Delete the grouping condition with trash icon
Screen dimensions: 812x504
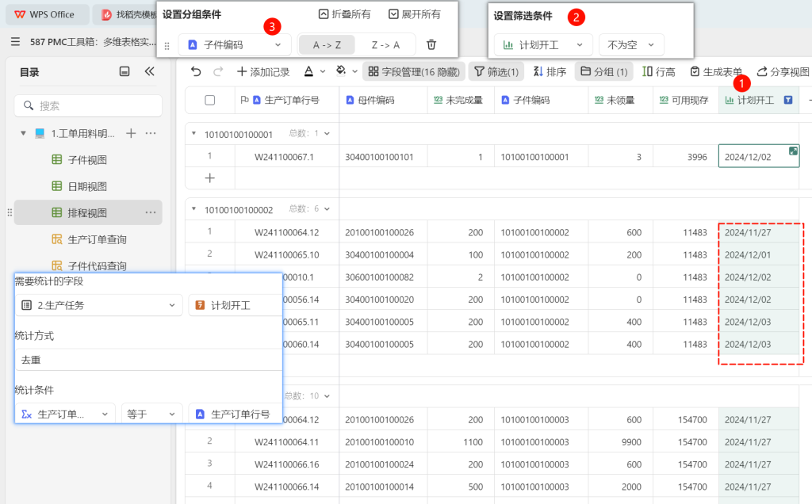[431, 44]
